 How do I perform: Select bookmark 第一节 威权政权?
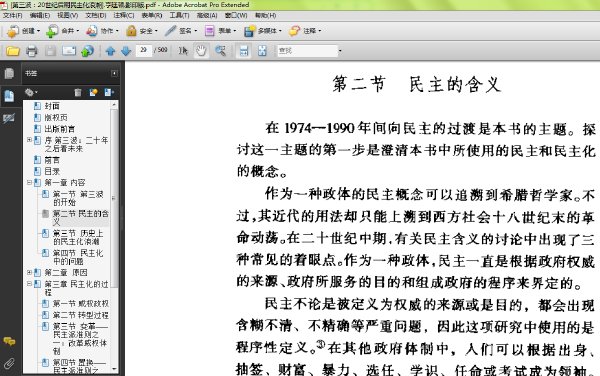tap(80, 304)
